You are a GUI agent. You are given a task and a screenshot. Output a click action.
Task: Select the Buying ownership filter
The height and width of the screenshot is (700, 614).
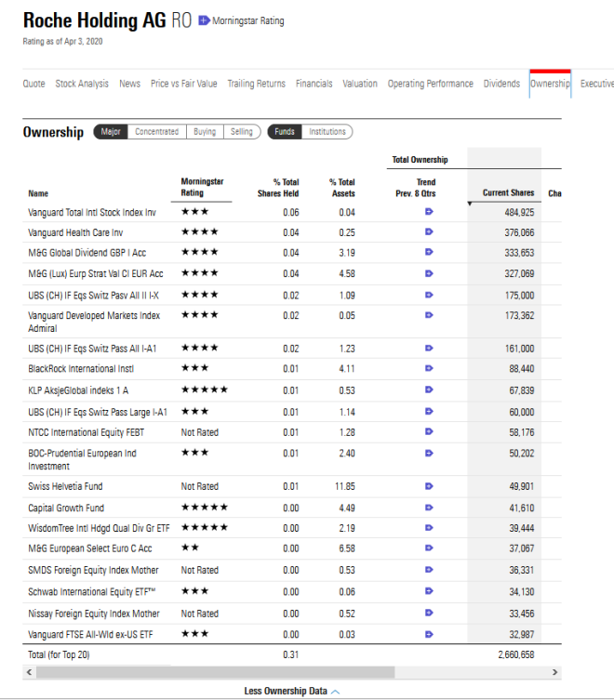[x=205, y=132]
